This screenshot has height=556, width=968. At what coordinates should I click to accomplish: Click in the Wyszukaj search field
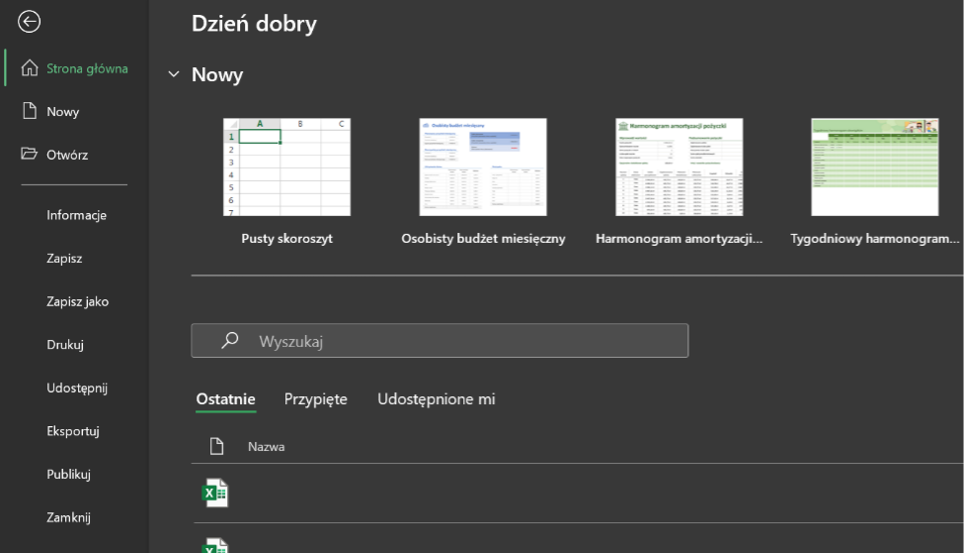tap(460, 341)
